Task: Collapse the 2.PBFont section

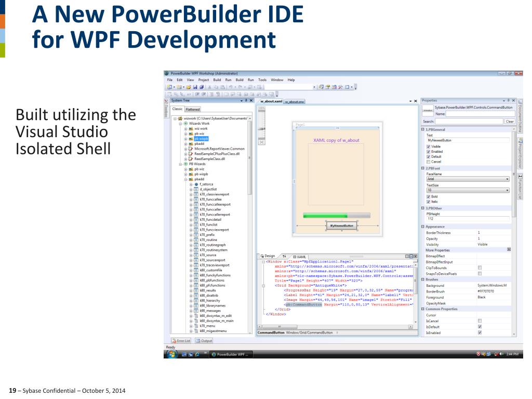Action: [423, 168]
